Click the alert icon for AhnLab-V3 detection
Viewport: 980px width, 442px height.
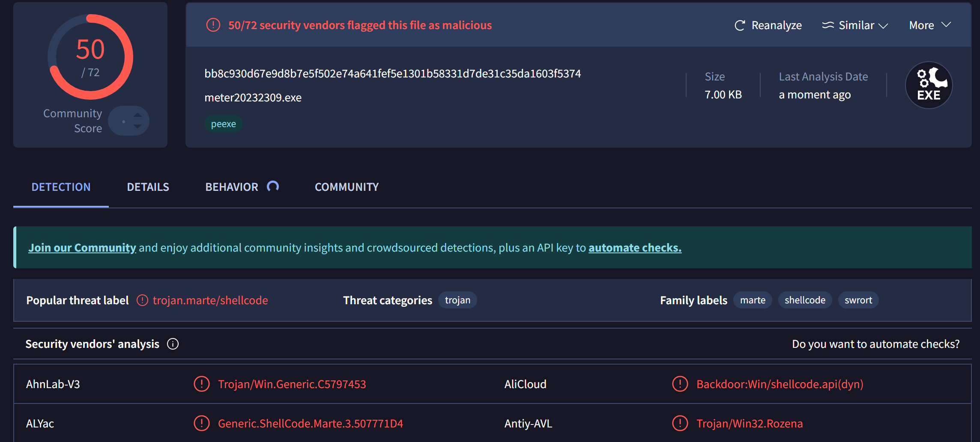coord(201,384)
